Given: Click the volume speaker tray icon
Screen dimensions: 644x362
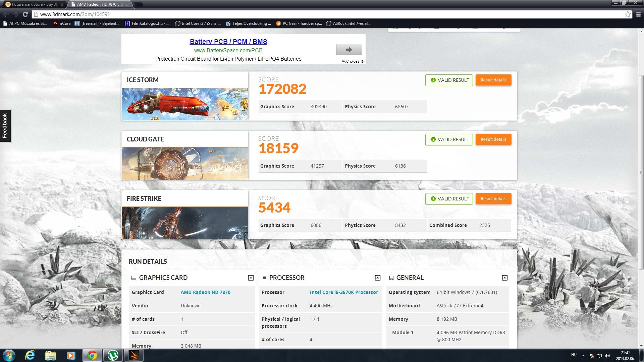Looking at the screenshot, I should [x=607, y=356].
